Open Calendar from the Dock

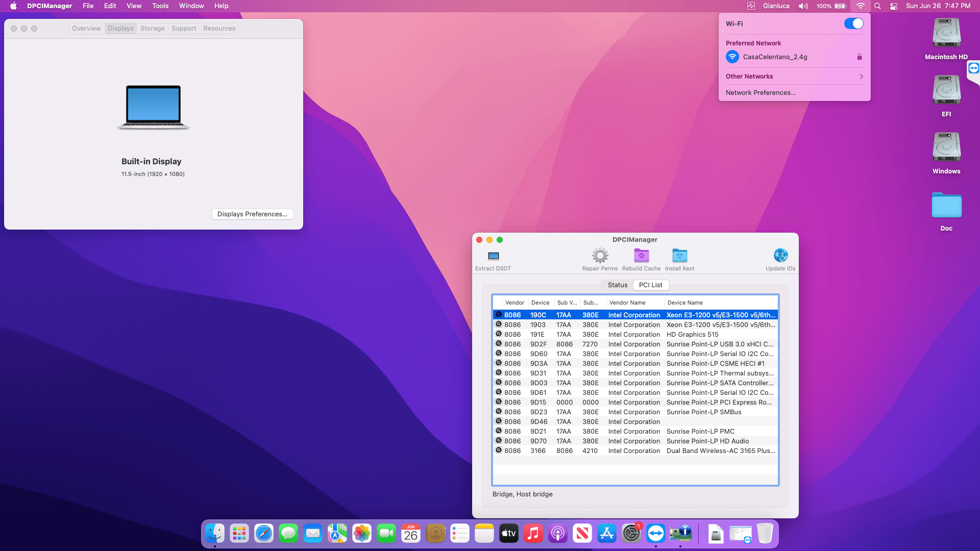[411, 534]
